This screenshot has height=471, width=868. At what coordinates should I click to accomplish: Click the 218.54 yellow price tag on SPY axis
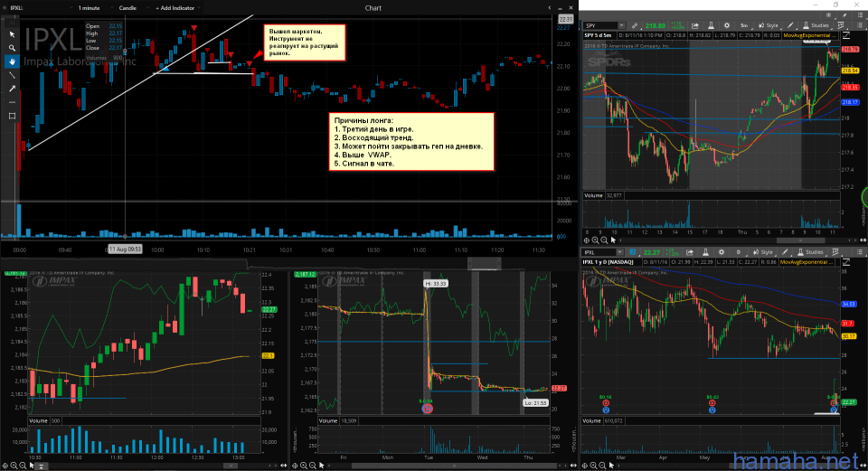point(850,71)
